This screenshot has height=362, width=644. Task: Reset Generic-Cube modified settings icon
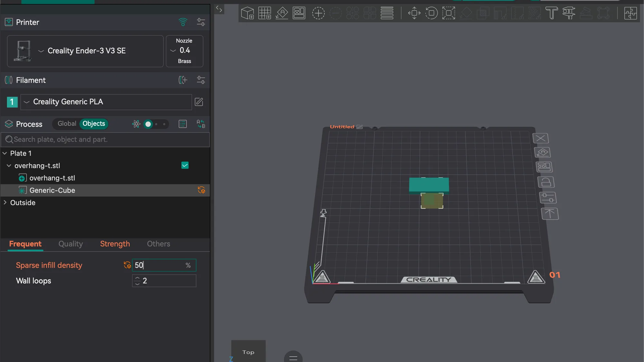click(202, 190)
